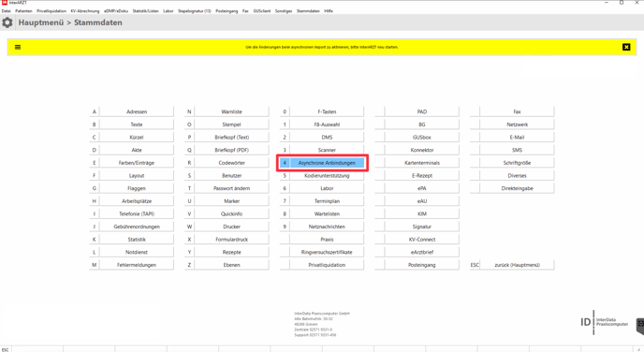
Task: Open the Statistik/Listen menu
Action: click(145, 11)
